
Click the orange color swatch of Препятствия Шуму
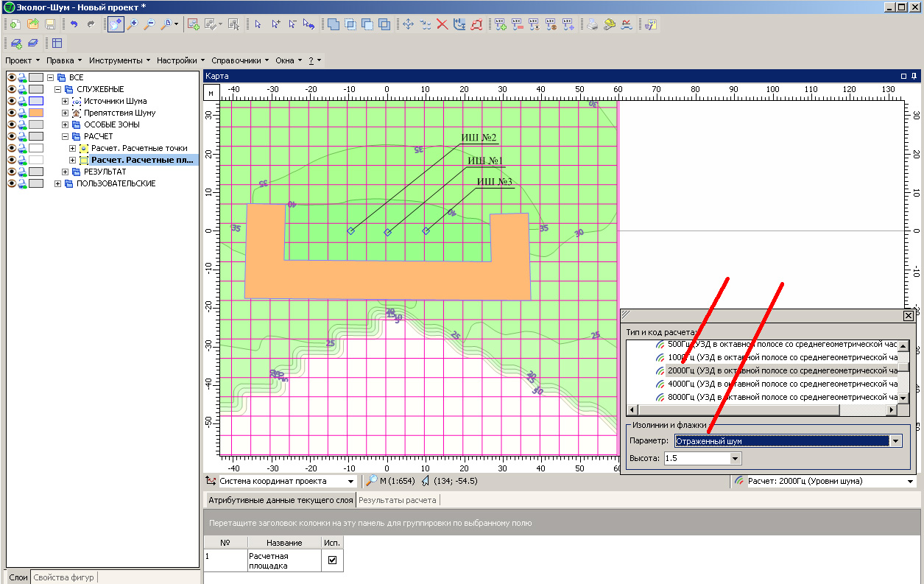(36, 113)
